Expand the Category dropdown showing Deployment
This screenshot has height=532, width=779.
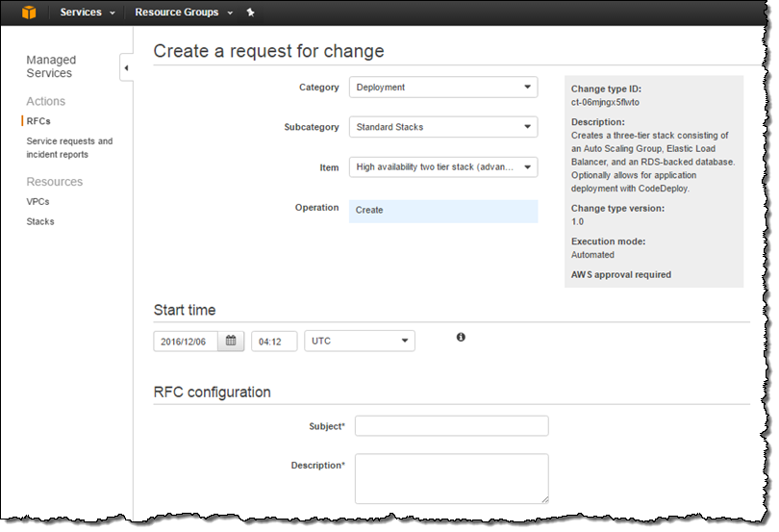(x=442, y=88)
